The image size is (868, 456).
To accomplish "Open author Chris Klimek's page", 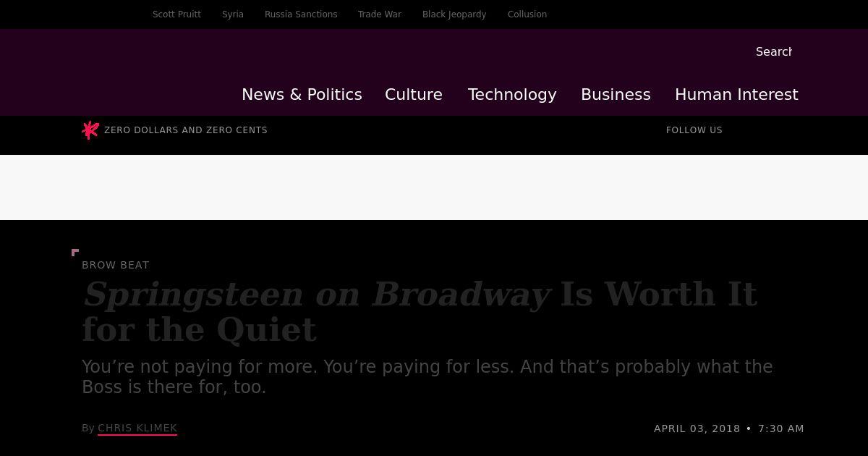I will click(137, 428).
